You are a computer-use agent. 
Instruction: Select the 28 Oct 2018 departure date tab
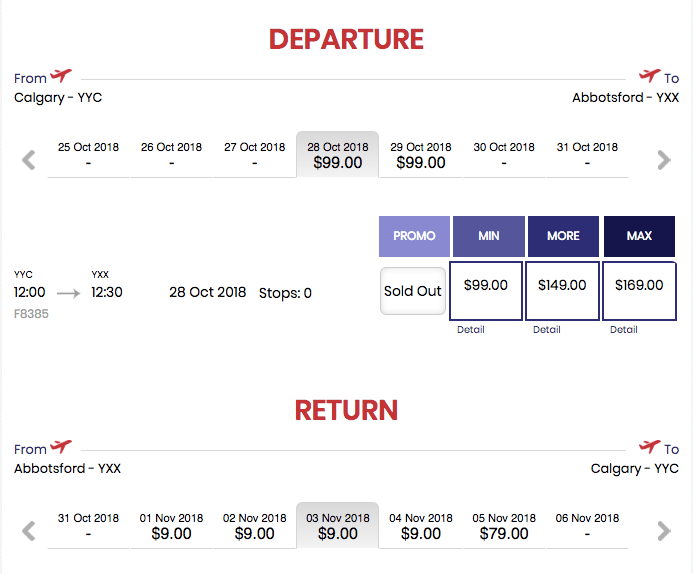tap(338, 154)
